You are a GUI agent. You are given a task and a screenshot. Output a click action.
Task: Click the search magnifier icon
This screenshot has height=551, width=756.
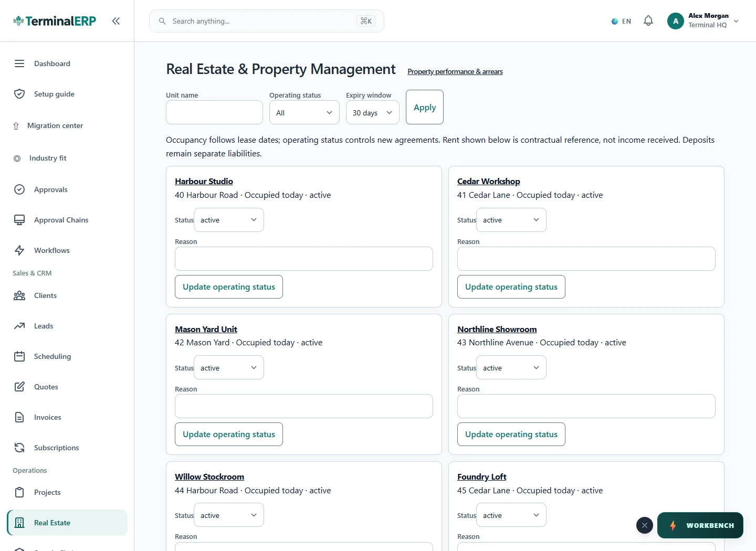point(162,21)
